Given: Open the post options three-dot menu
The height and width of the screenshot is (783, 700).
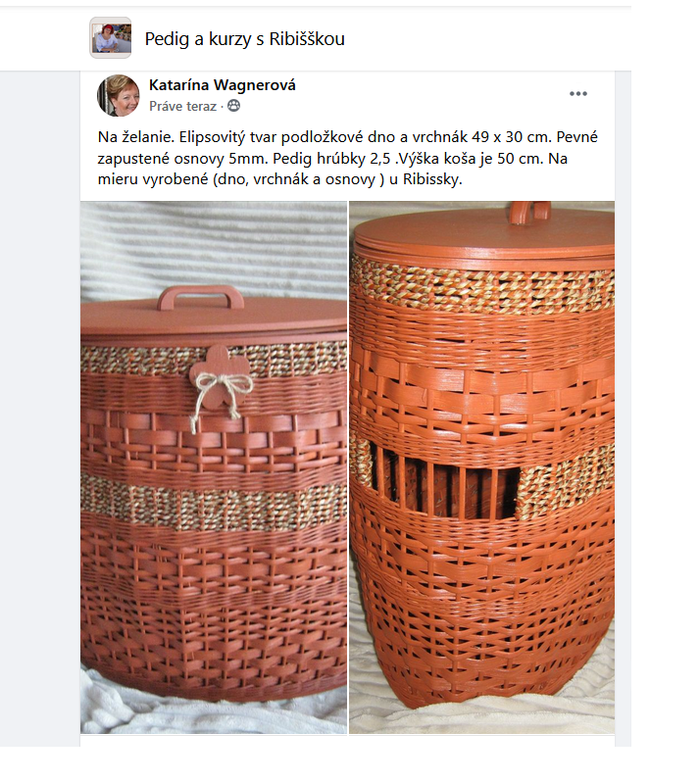Looking at the screenshot, I should [x=577, y=94].
